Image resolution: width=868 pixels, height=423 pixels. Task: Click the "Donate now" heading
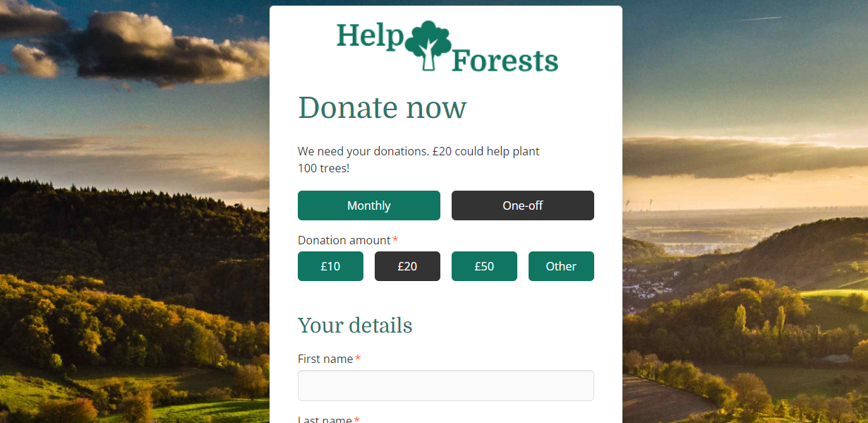coord(382,108)
